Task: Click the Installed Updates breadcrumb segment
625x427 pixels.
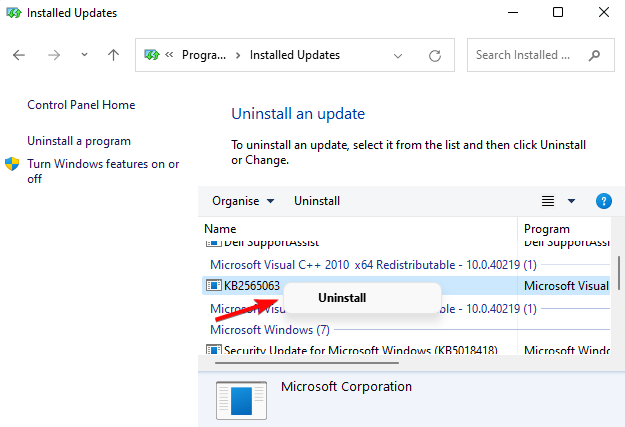Action: point(295,55)
